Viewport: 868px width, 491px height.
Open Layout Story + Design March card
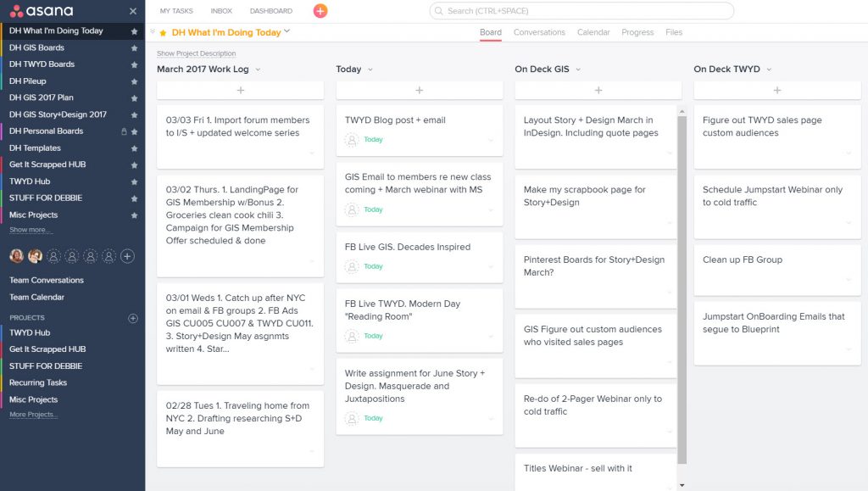(596, 137)
